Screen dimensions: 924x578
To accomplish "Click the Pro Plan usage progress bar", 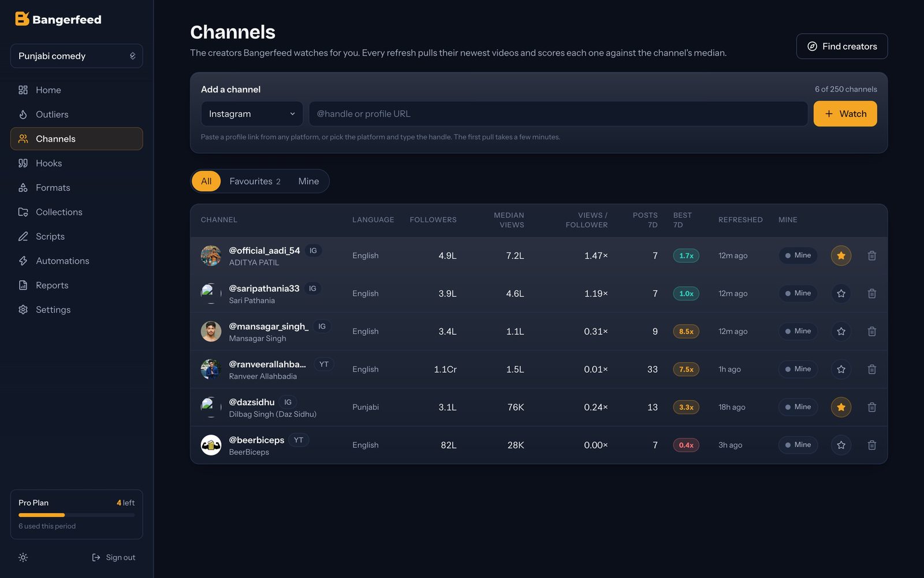I will coord(76,515).
